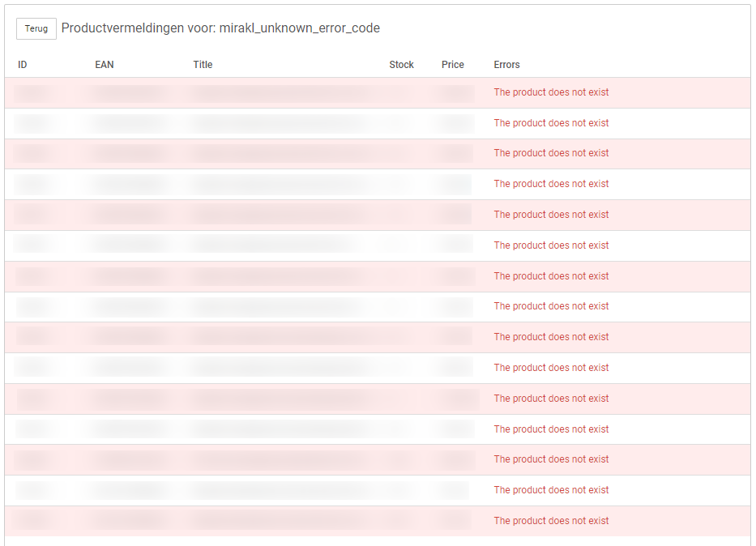
Task: Click the Stock column header
Action: coord(401,65)
